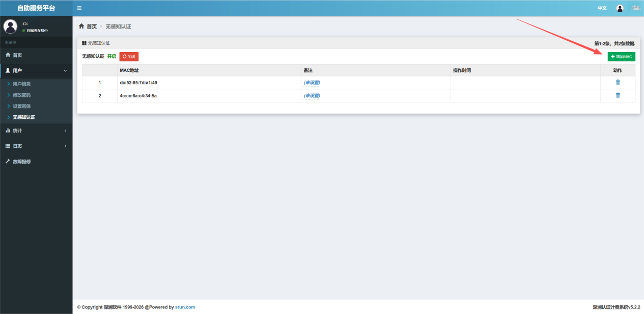Go to 首页 in the sidebar
The image size is (644, 314).
point(17,55)
